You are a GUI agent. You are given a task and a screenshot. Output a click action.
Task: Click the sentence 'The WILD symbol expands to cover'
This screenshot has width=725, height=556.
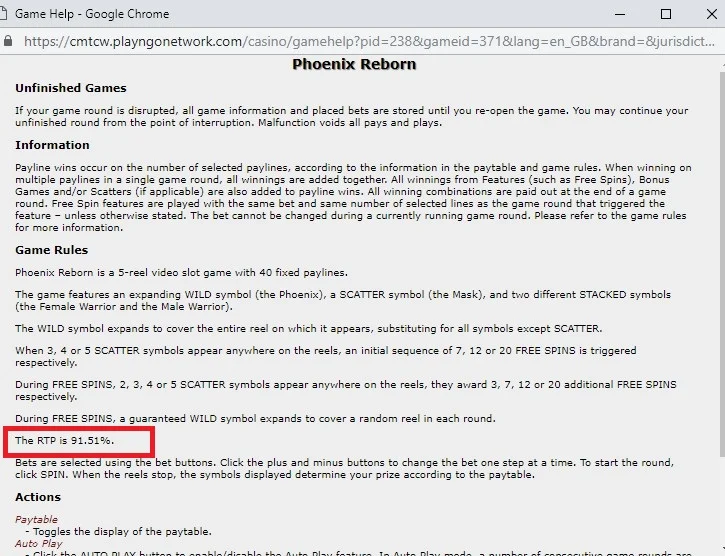click(x=308, y=328)
